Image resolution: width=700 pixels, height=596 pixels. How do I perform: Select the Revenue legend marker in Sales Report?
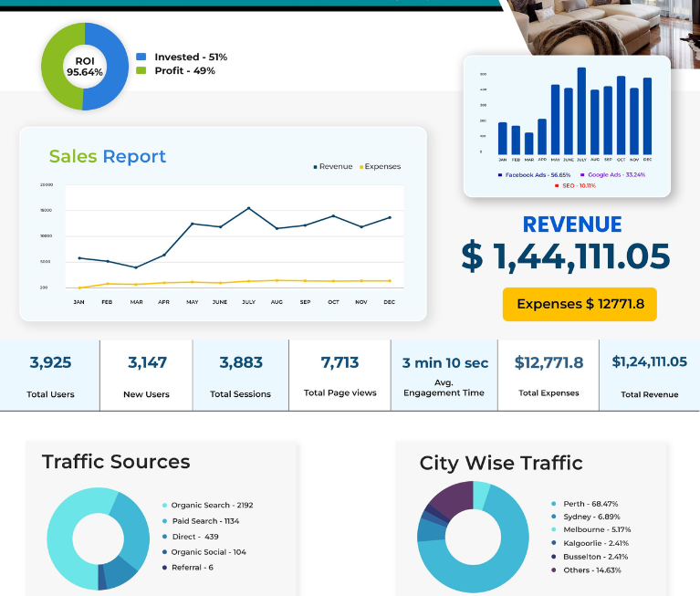[315, 167]
